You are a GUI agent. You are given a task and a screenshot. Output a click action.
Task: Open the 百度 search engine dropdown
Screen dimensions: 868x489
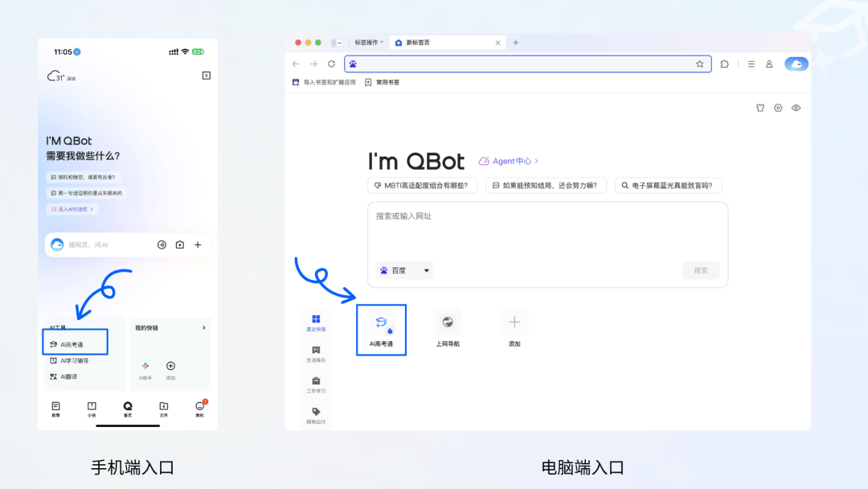(404, 270)
